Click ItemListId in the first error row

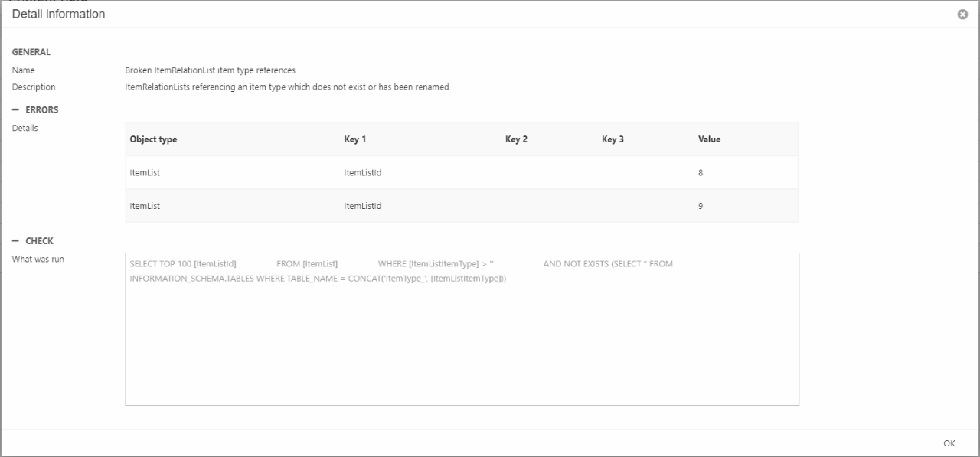tap(363, 173)
